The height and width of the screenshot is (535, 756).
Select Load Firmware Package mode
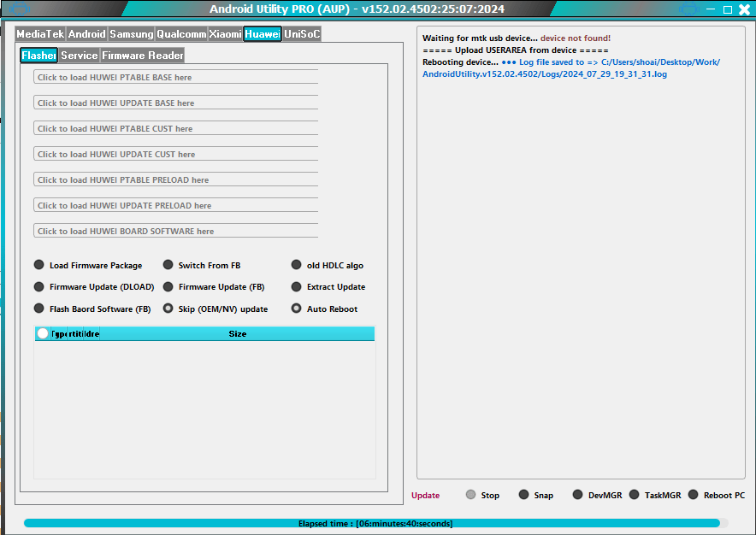tap(38, 264)
